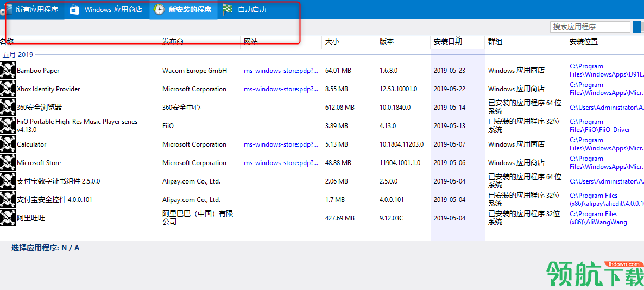
Task: Click the 427.69 MB size value
Action: point(340,218)
